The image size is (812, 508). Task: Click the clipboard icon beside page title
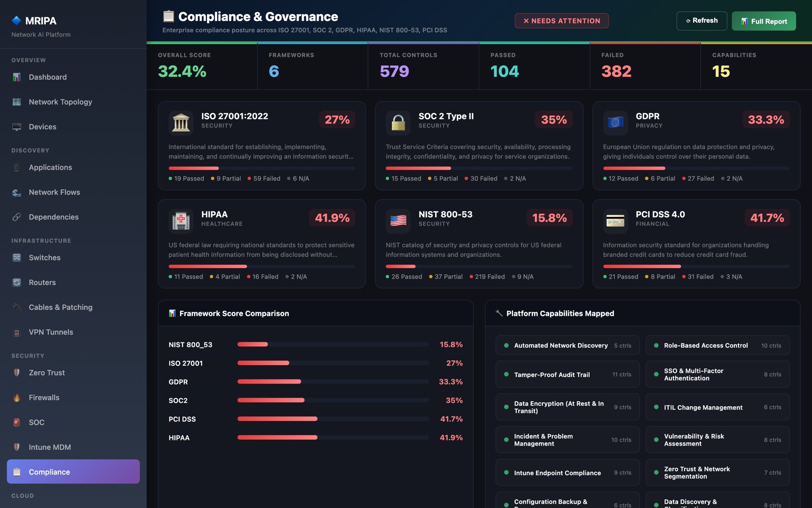pyautogui.click(x=168, y=16)
